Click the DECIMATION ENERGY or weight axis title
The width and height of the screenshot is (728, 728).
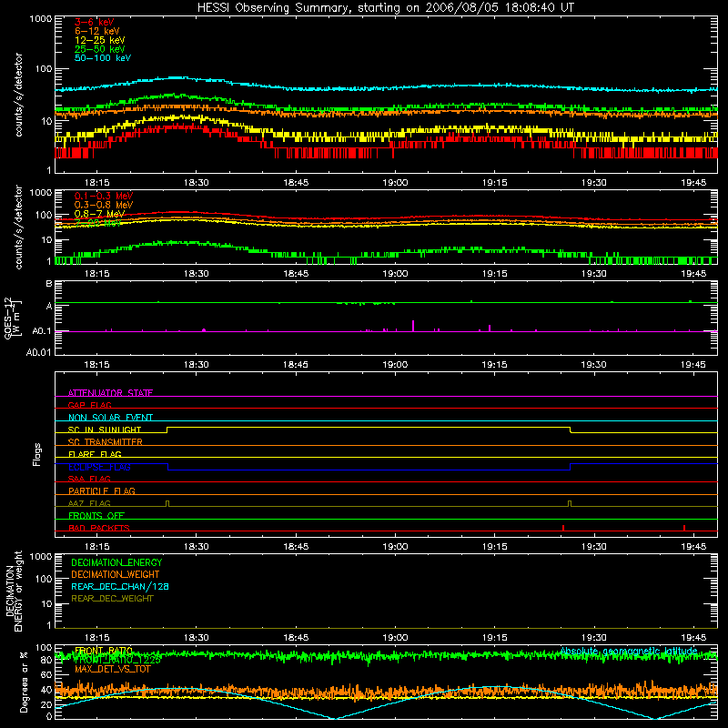(14, 591)
